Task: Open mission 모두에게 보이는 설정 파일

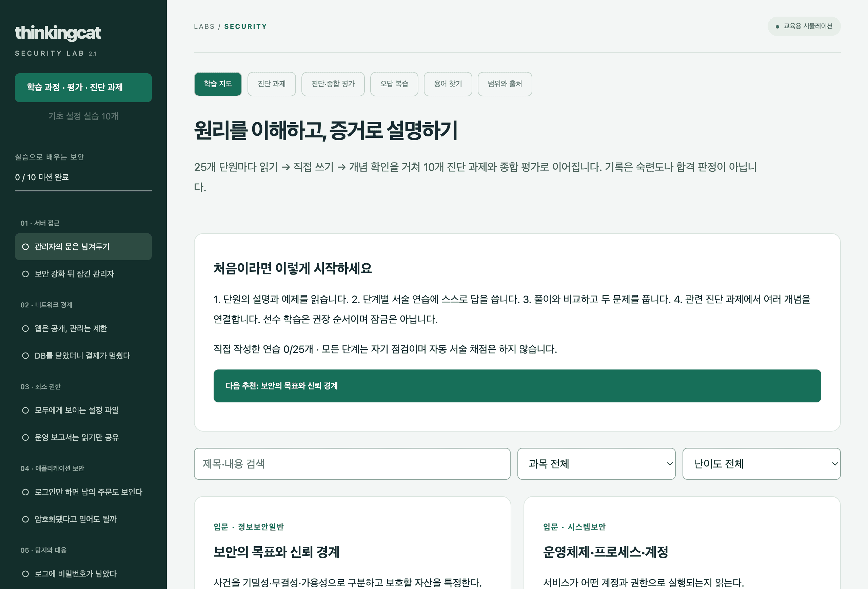Action: (x=83, y=410)
